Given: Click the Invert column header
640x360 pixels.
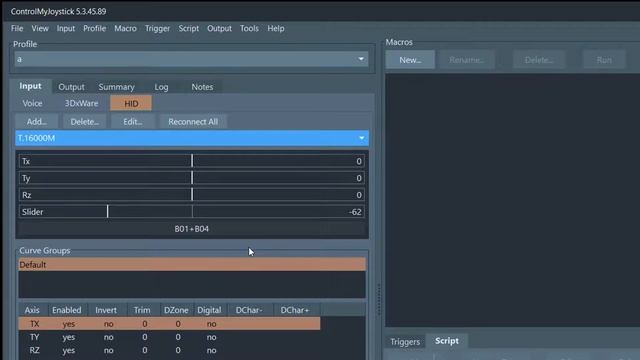Looking at the screenshot, I should coord(106,310).
